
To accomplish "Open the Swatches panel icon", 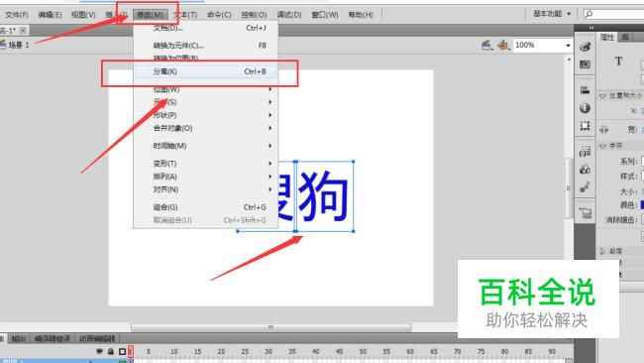I will point(585,64).
